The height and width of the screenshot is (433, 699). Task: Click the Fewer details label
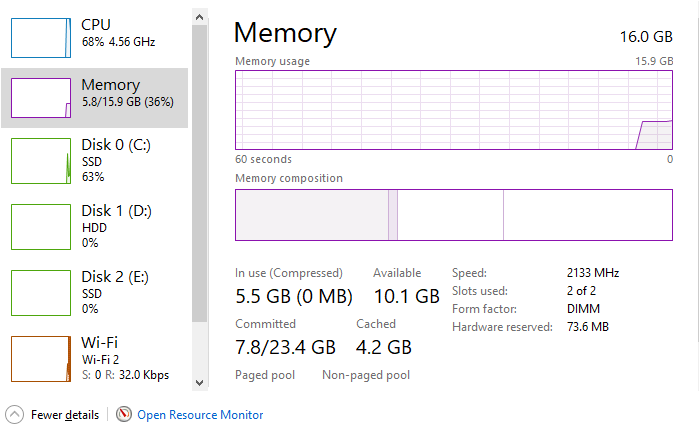click(x=65, y=414)
